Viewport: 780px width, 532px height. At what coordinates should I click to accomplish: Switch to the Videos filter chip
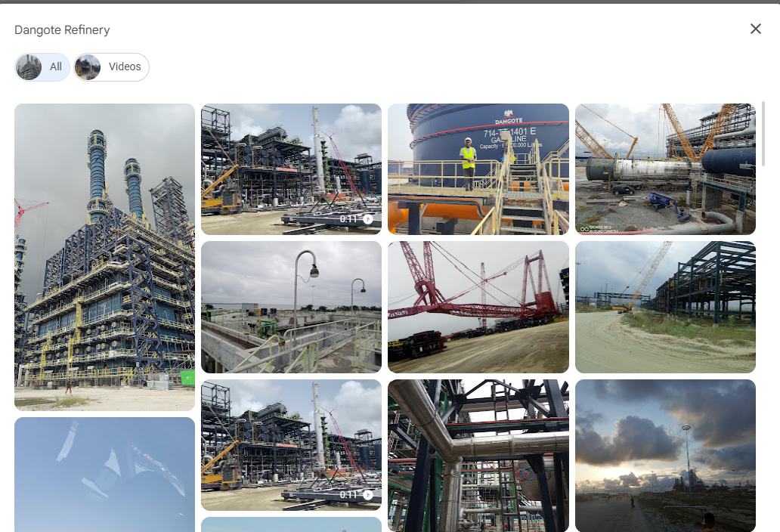pos(111,66)
